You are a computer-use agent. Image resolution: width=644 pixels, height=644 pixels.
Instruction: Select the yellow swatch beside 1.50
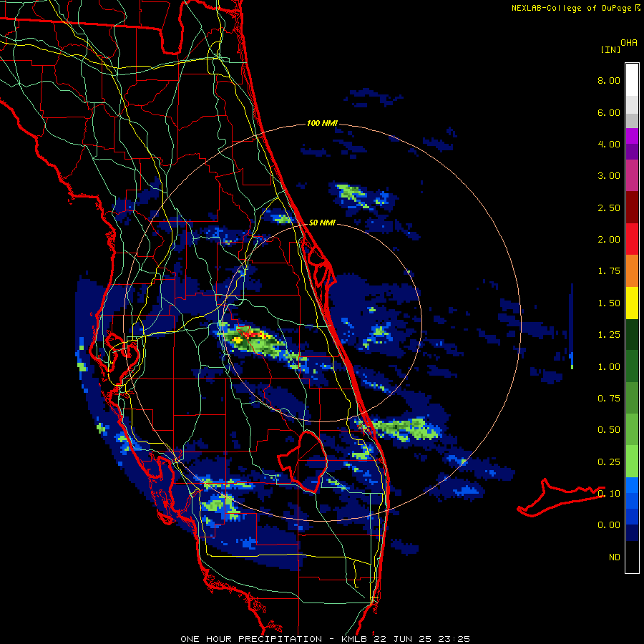pos(632,303)
